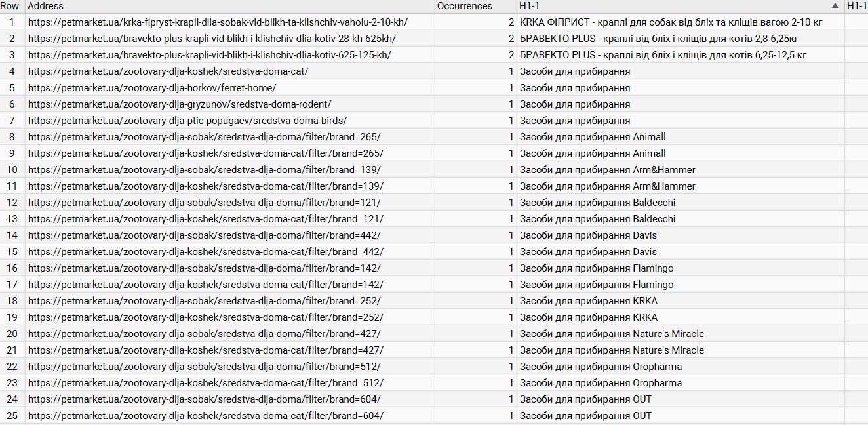Select the Arm&Hammer H1 cell in row 10
This screenshot has height=425, width=868.
point(681,169)
